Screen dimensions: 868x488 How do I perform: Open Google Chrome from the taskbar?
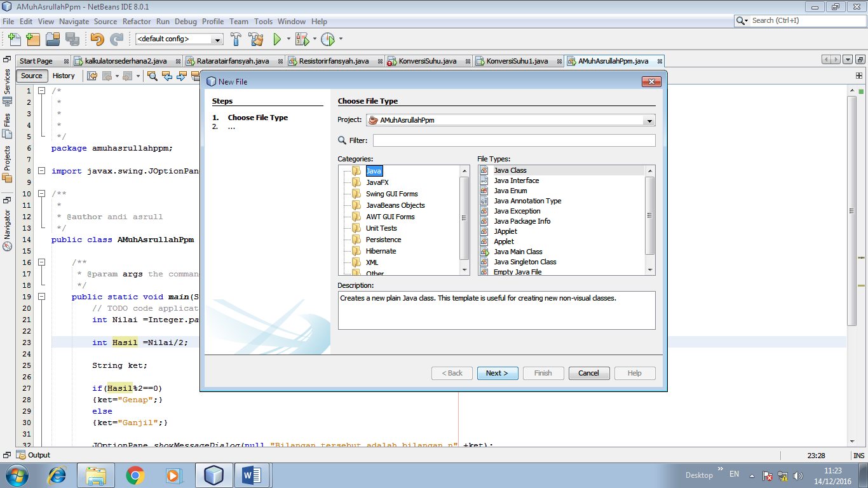(135, 475)
